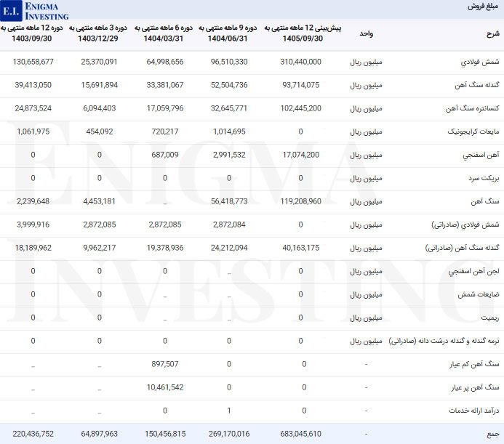Click value 25,370,091
This screenshot has height=444, width=504.
point(99,62)
